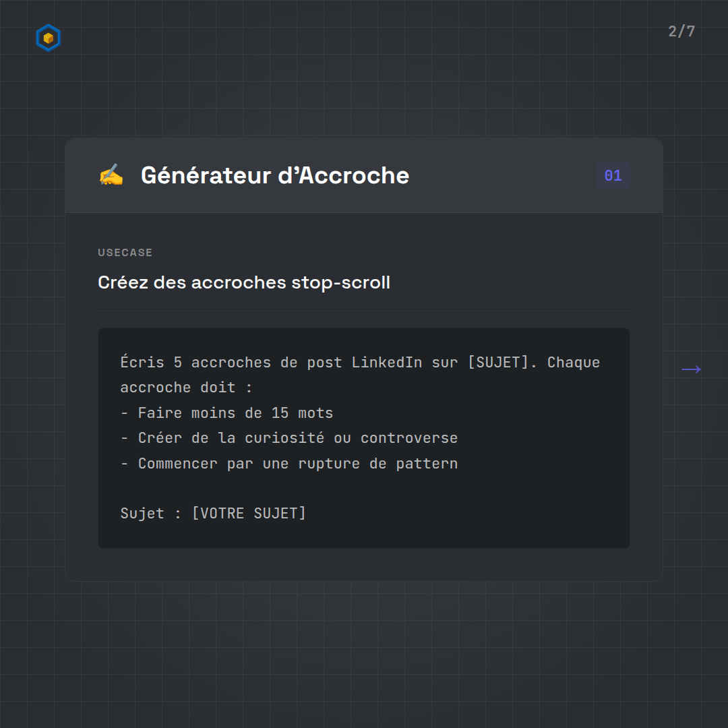Select the Commencer par une rupture bullet

point(289,463)
